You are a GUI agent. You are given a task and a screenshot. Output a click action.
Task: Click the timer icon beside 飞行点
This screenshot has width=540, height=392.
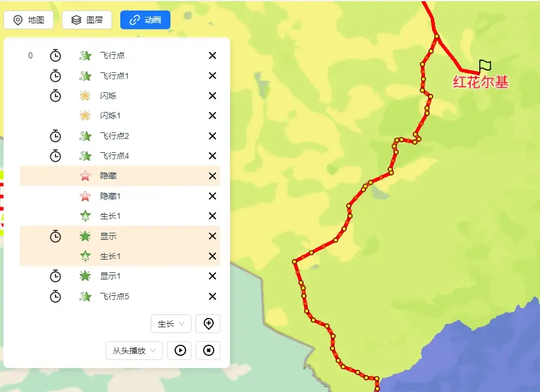coord(55,55)
